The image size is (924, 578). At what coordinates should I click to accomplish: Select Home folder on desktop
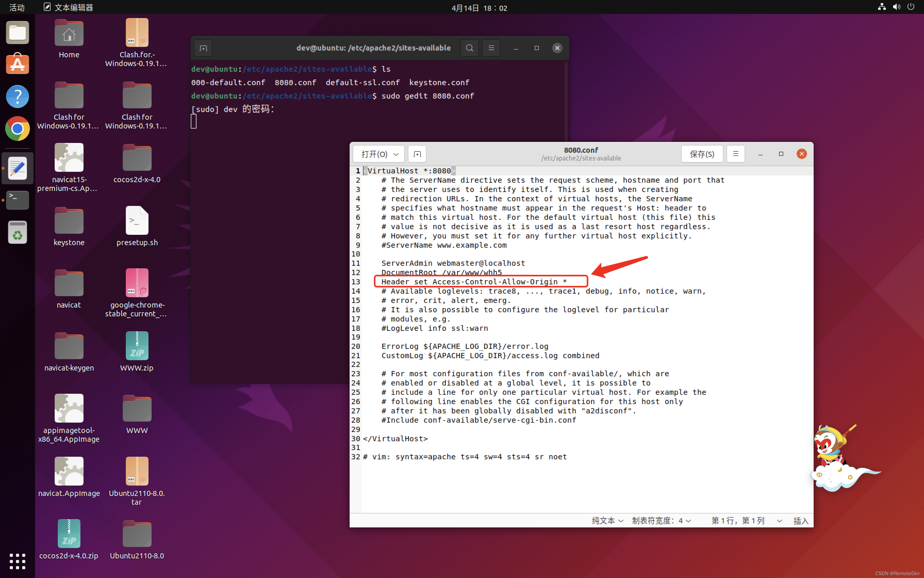pos(69,38)
